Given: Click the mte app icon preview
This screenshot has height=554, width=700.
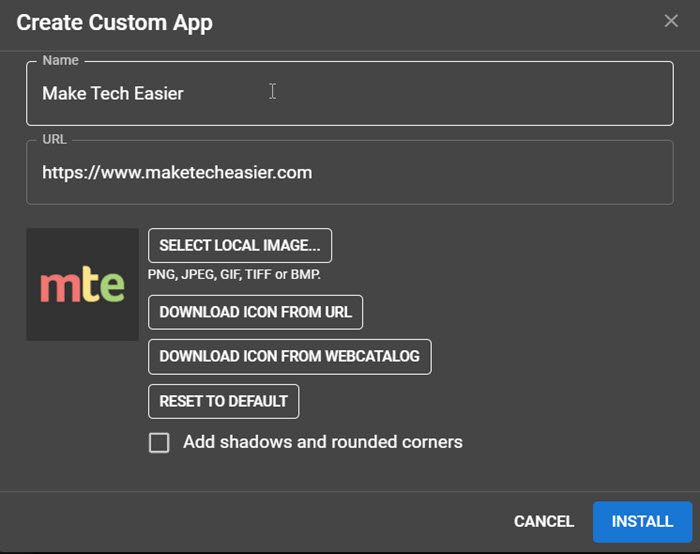Looking at the screenshot, I should click(x=82, y=284).
